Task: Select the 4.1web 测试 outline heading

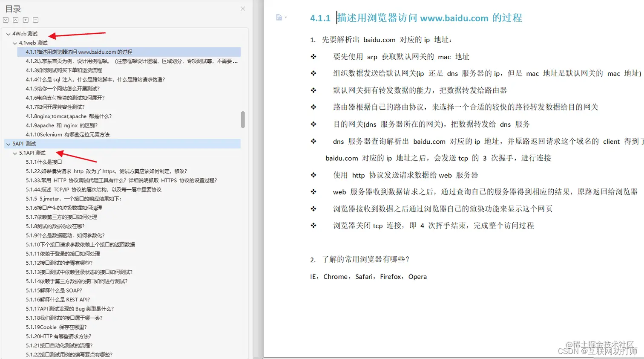Action: (x=33, y=43)
